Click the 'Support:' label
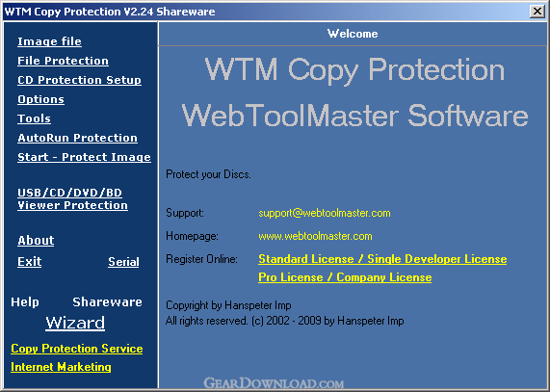This screenshot has height=392, width=550. (x=185, y=213)
